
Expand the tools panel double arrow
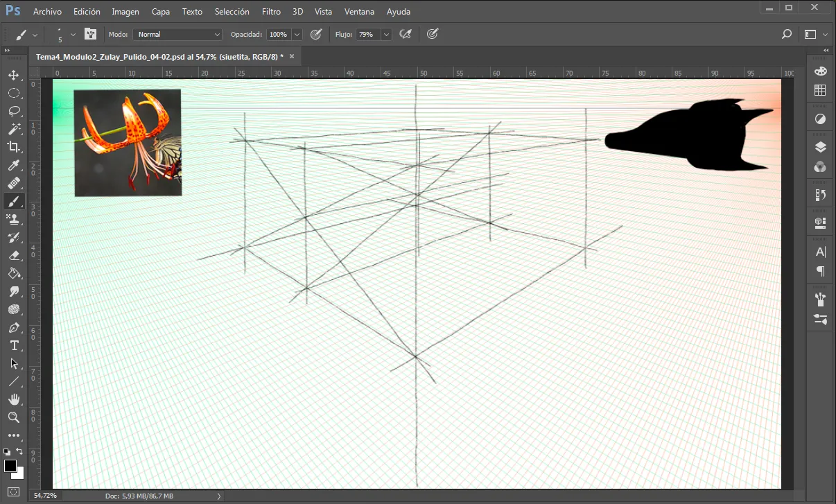[x=7, y=51]
